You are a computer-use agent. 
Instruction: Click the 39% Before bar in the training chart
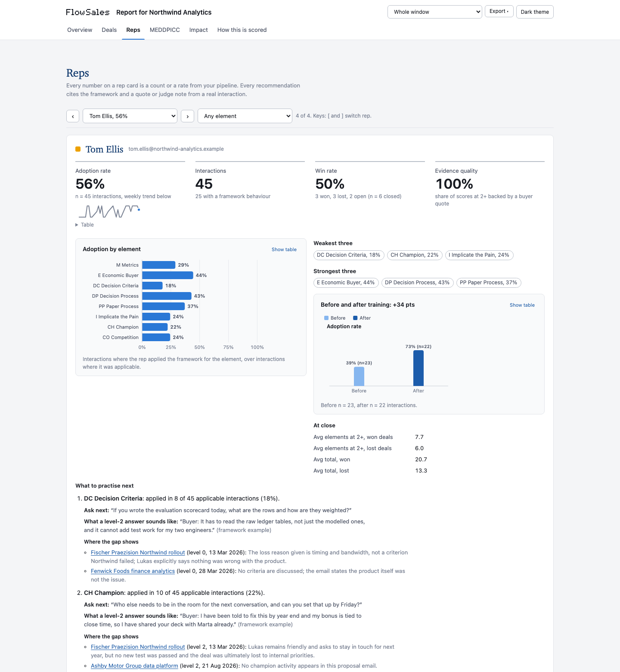click(359, 376)
